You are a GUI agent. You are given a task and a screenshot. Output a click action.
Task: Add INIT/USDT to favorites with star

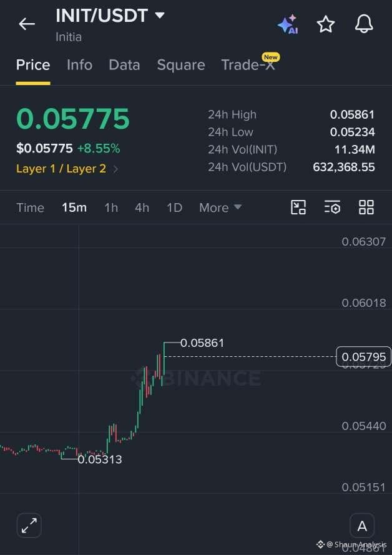tap(326, 24)
